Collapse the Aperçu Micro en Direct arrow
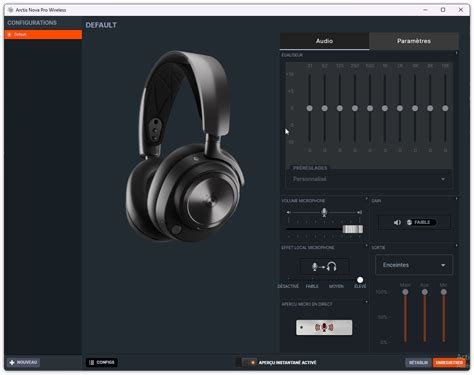The image size is (474, 375). point(366,302)
